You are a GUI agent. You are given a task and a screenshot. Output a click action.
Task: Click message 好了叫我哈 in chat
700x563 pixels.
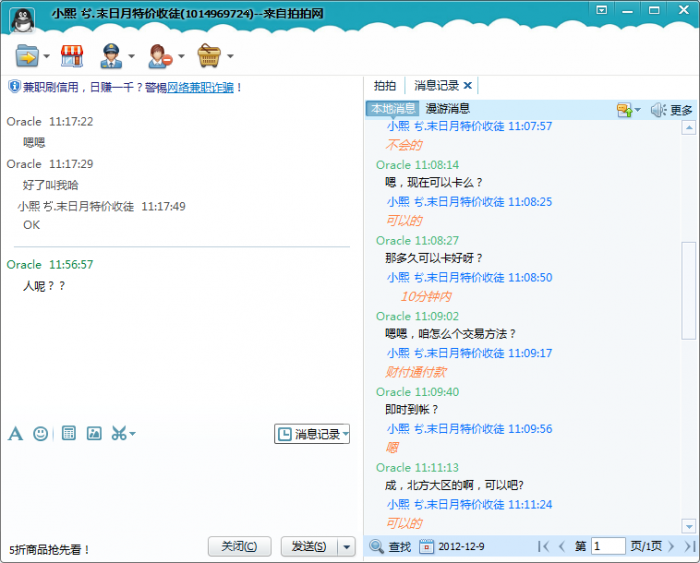click(x=50, y=185)
